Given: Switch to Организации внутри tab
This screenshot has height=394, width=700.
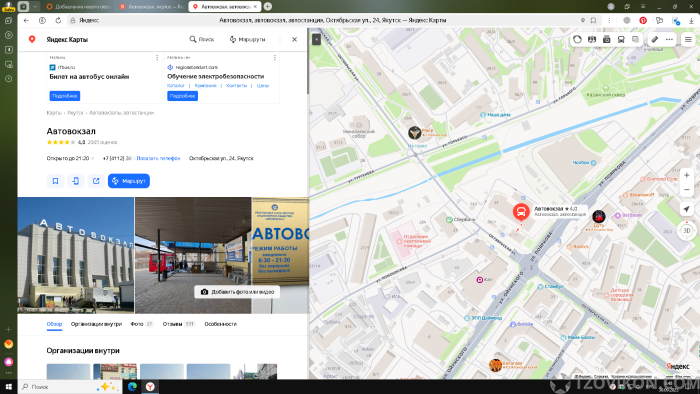Looking at the screenshot, I should tap(96, 324).
